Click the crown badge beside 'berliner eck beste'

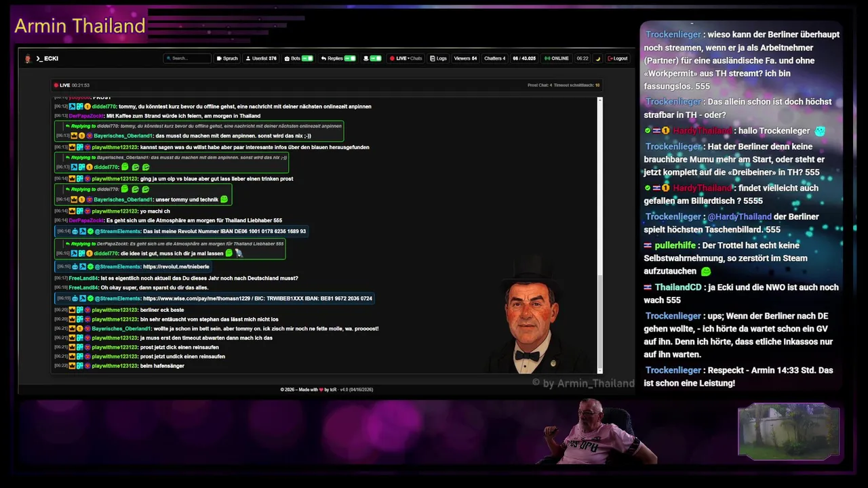73,310
